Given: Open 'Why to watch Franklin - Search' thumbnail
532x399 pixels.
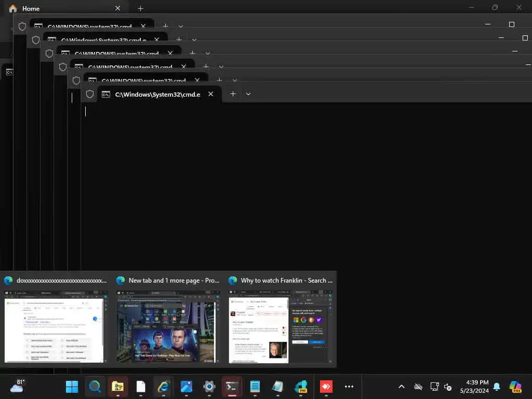Looking at the screenshot, I should pyautogui.click(x=280, y=320).
